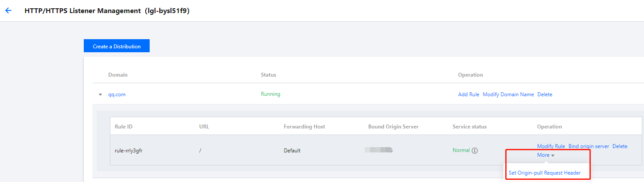Image resolution: width=644 pixels, height=182 pixels.
Task: Select Set Origin-pull Request Header
Action: point(545,173)
